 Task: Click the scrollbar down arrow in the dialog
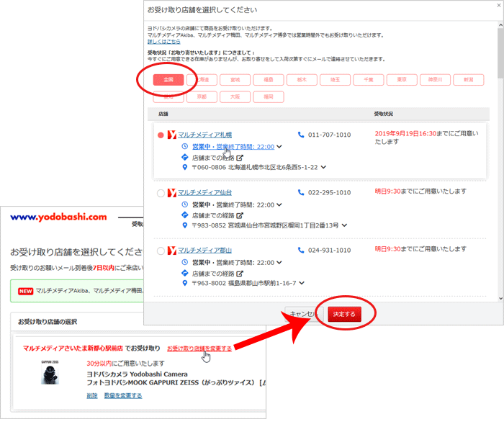click(x=500, y=298)
